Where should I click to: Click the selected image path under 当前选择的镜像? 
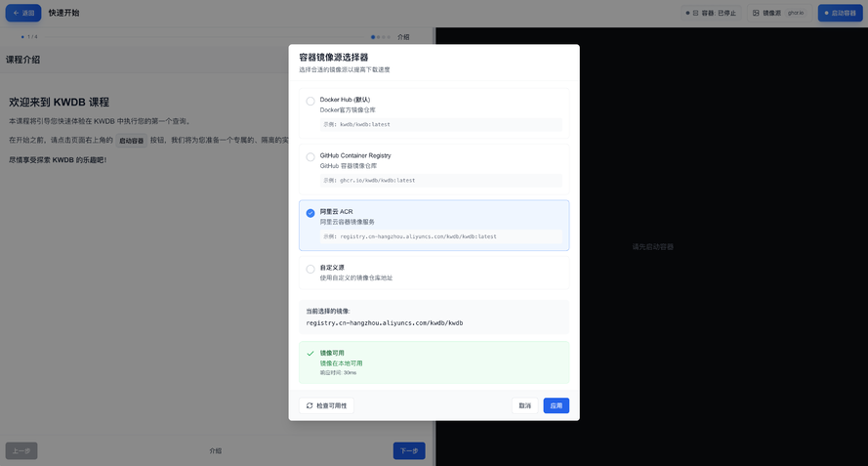[384, 323]
